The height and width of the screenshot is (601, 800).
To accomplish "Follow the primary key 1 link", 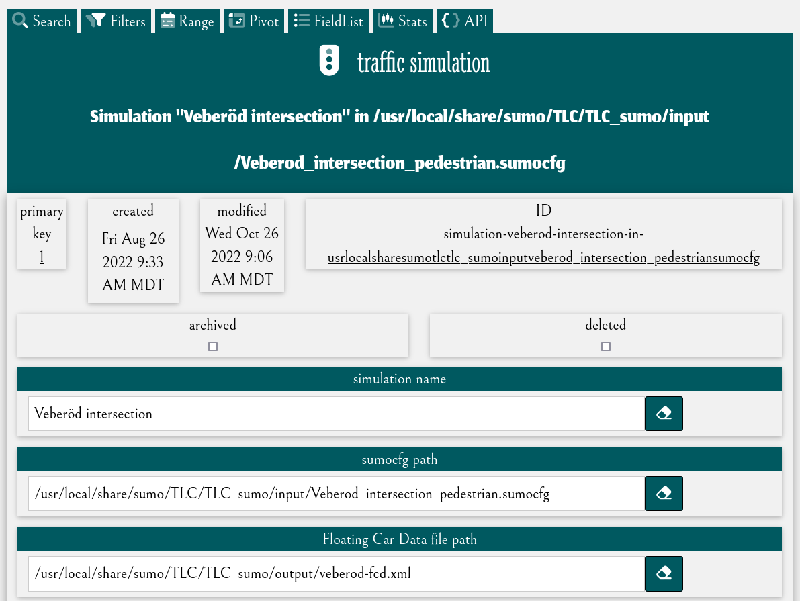I will [42, 257].
